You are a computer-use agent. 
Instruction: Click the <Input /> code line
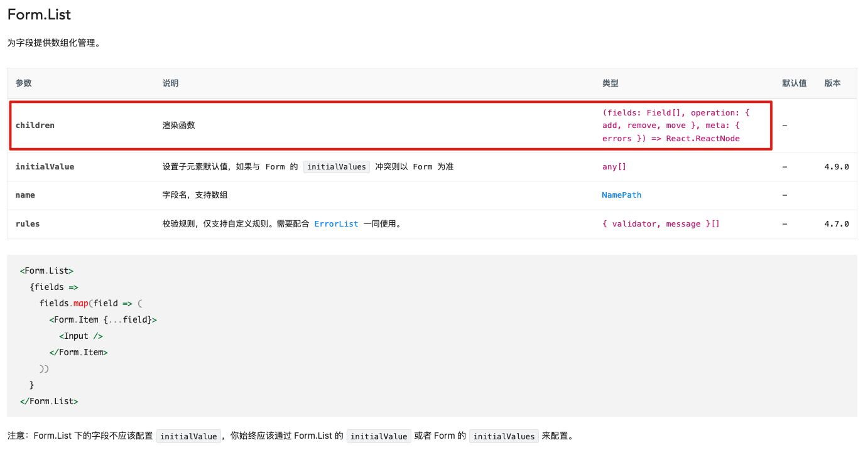tap(81, 336)
